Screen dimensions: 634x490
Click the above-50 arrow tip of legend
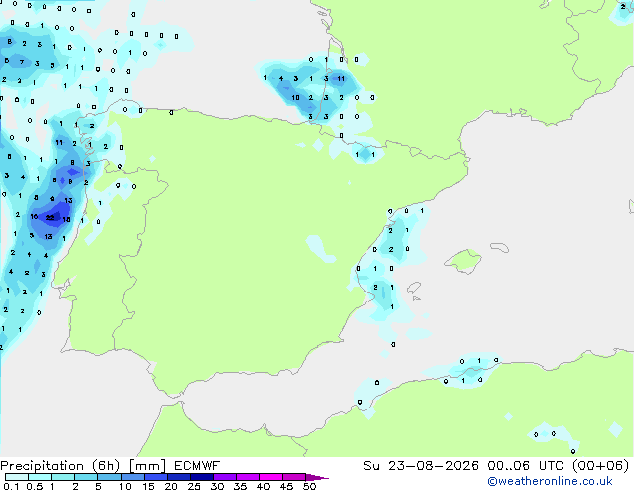(317, 477)
